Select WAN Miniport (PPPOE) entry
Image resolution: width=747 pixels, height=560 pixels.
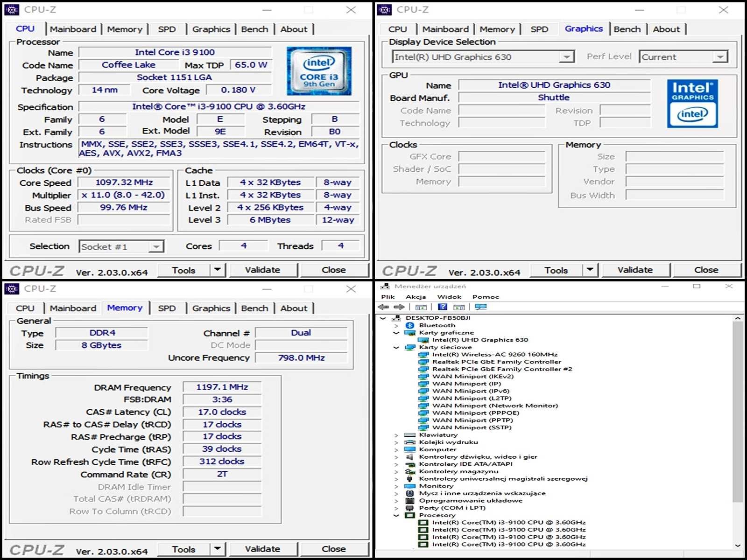(476, 413)
